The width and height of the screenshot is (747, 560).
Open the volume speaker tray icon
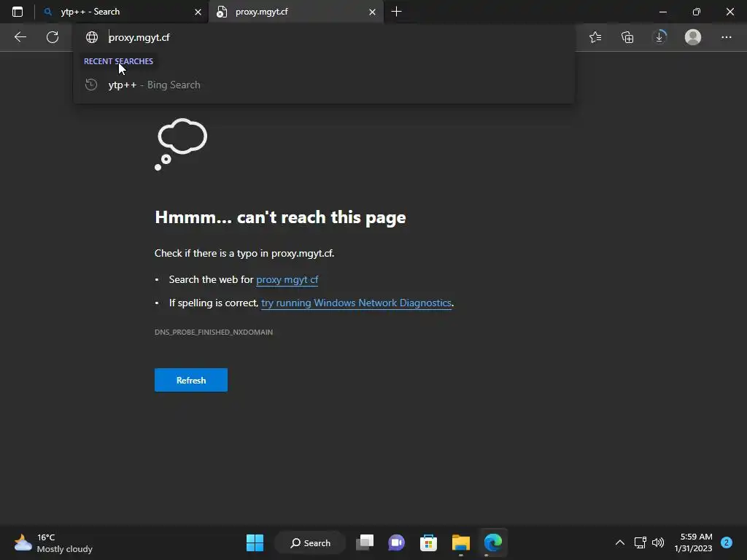point(658,542)
